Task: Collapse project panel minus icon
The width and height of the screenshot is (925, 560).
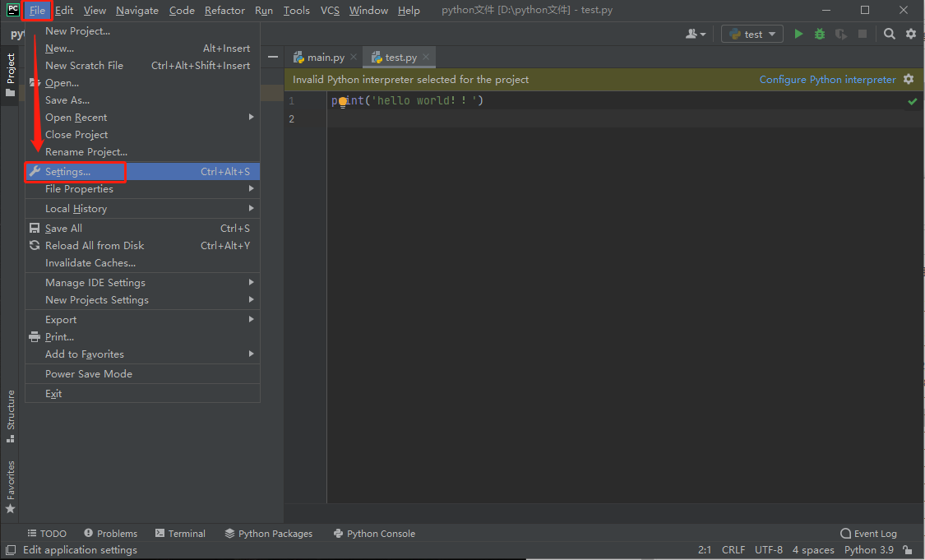Action: 272,58
